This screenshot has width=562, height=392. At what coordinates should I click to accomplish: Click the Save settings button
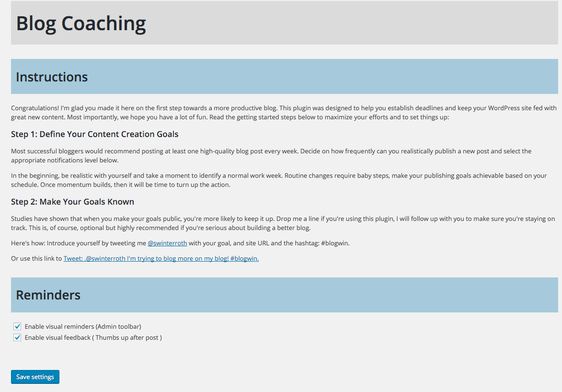35,377
